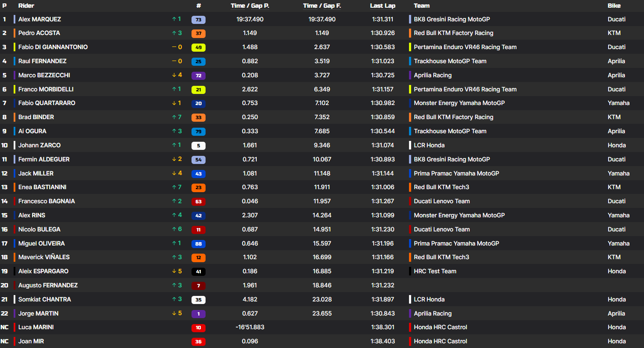Click Johann Zarco's white number 5 badge
The height and width of the screenshot is (348, 644).
[x=198, y=146]
